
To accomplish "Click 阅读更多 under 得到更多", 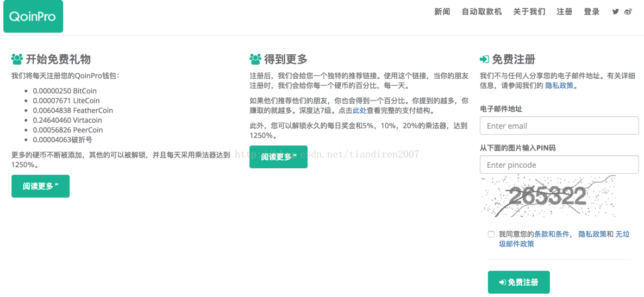I will [x=278, y=157].
